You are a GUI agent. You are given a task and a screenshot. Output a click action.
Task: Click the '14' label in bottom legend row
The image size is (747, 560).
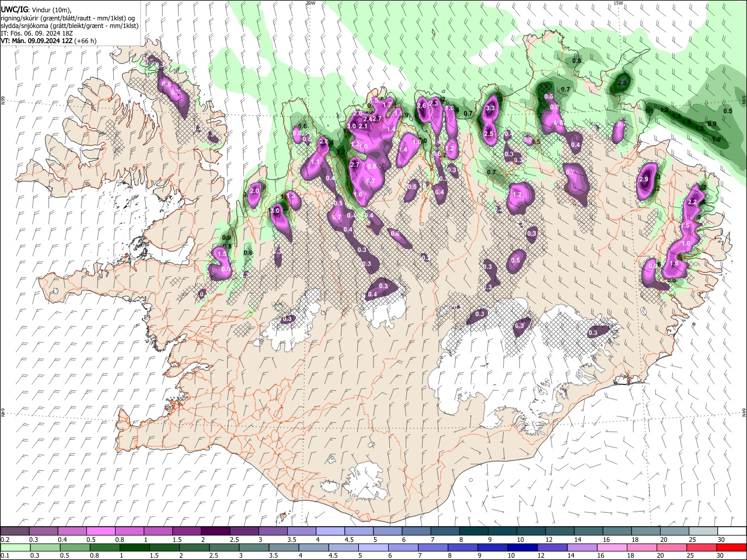click(570, 555)
